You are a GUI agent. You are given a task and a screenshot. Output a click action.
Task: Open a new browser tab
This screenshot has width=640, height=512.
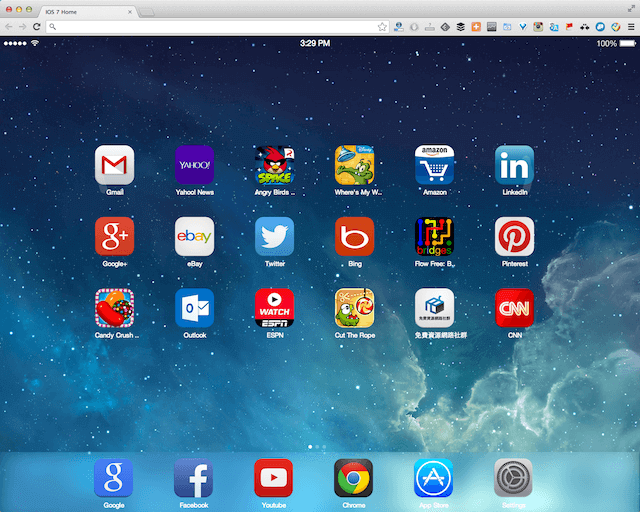pyautogui.click(x=147, y=13)
